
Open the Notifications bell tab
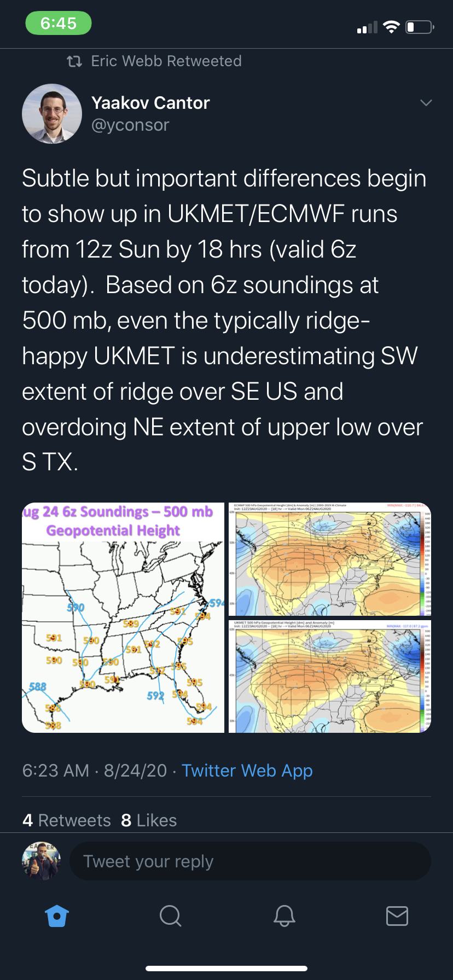coord(284,915)
